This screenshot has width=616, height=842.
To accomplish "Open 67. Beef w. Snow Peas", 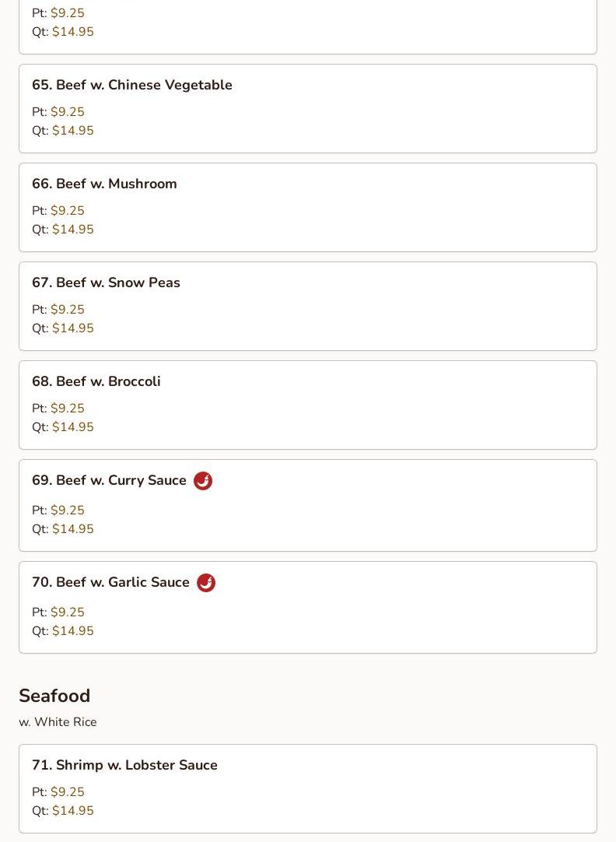I will [106, 282].
